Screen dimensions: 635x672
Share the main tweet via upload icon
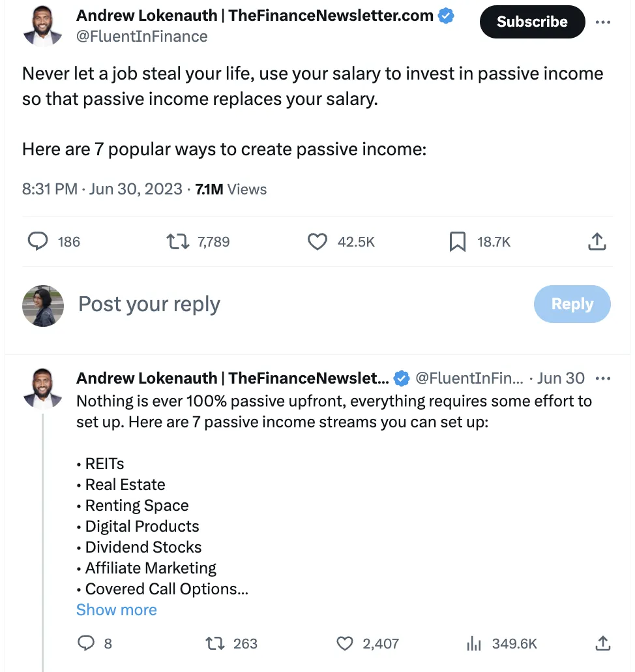(x=597, y=242)
